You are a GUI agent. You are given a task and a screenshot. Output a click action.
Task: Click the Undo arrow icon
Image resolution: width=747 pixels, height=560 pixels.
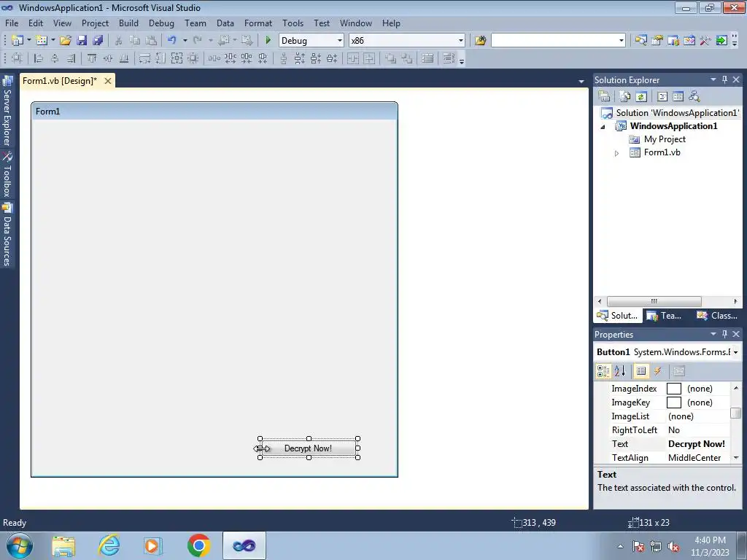point(172,41)
